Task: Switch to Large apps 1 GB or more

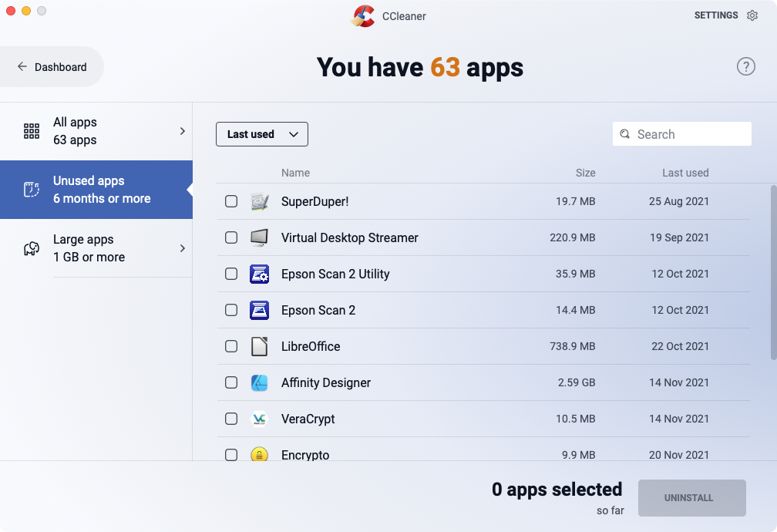Action: (x=96, y=248)
